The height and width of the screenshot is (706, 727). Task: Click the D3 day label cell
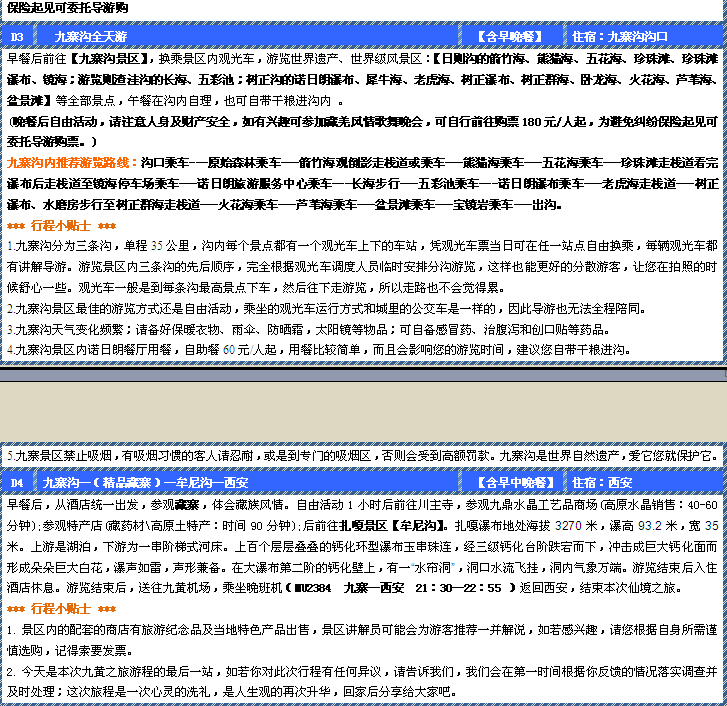17,37
